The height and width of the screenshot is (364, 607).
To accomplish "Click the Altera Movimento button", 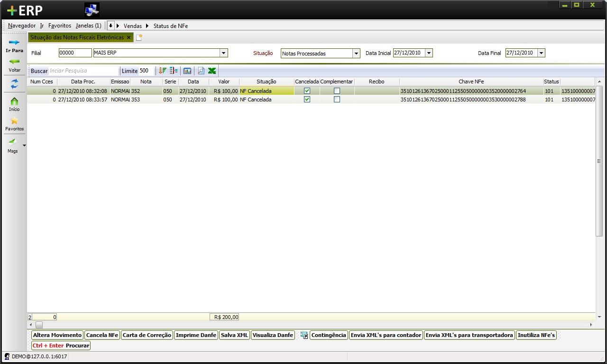I will click(x=57, y=335).
